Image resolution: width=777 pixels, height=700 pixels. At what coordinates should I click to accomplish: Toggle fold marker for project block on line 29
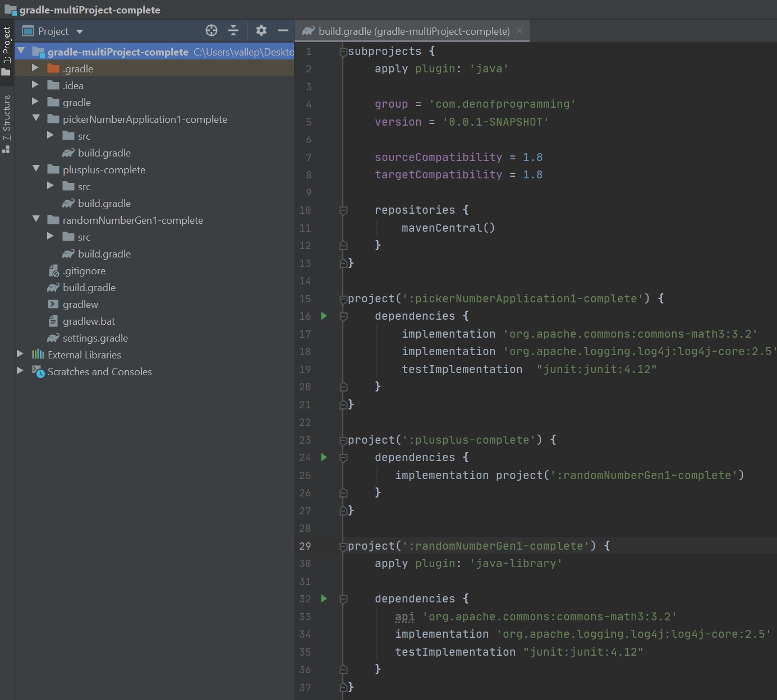click(343, 546)
